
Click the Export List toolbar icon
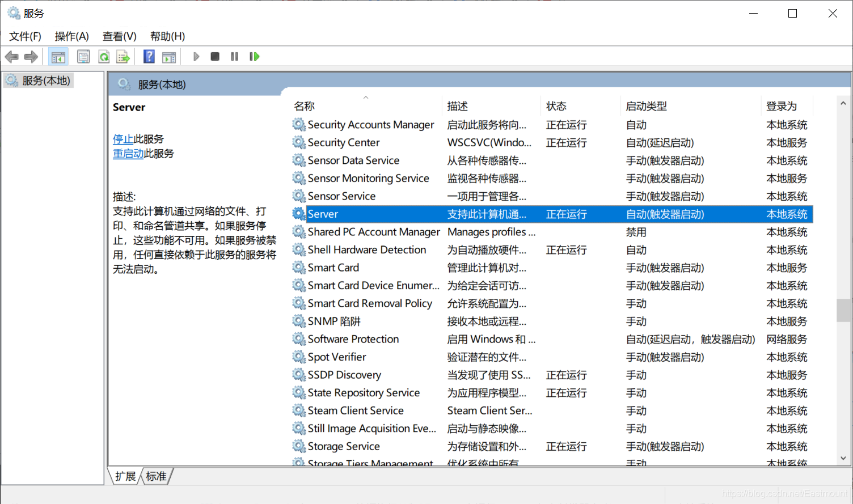123,57
